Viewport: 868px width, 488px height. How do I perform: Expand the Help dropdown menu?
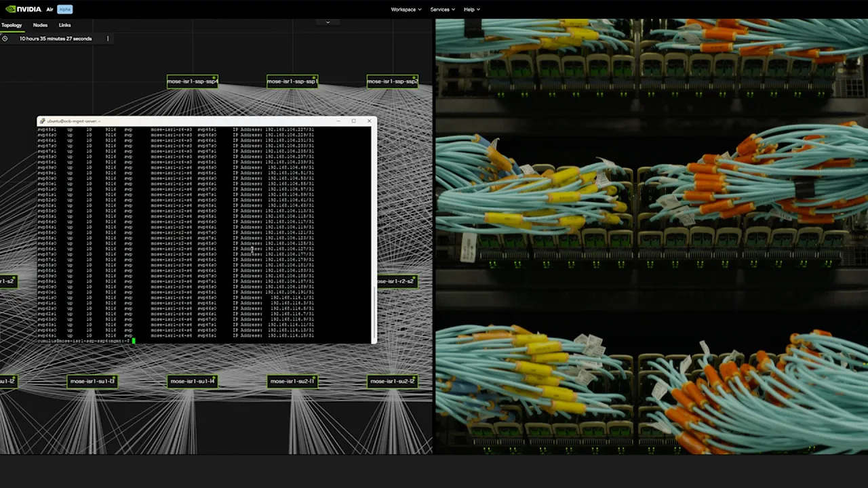coord(471,9)
